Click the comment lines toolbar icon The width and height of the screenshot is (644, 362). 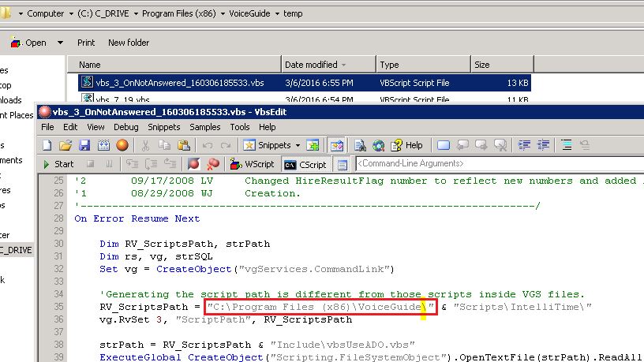[x=567, y=145]
